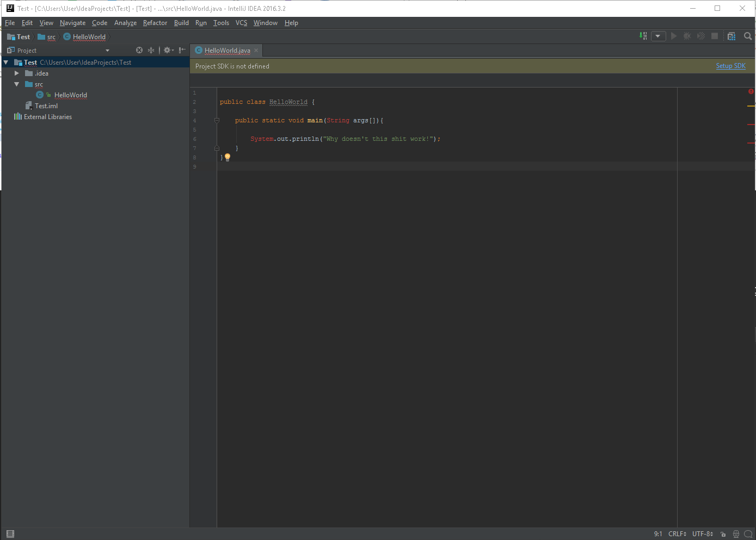756x540 pixels.
Task: Toggle the read-only lock in status bar
Action: [723, 534]
